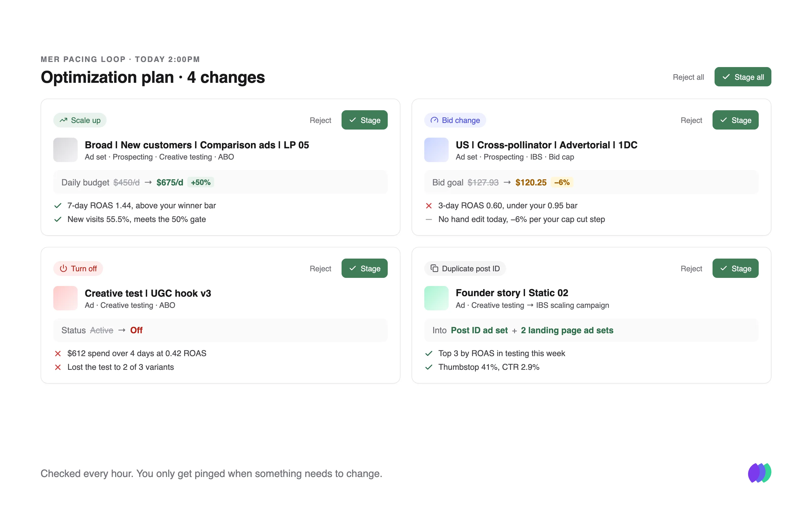Stage the Founder story duplicate post ID
Screen dimensions: 812x508
tap(735, 268)
